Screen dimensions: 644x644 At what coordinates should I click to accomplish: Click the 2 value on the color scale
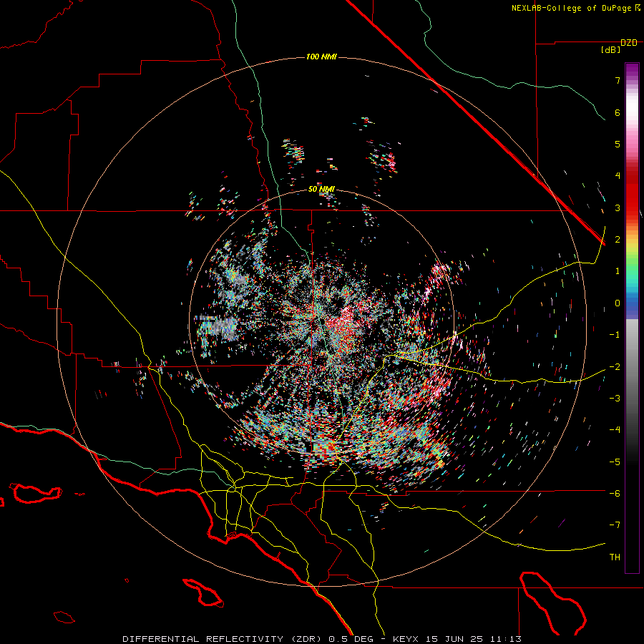coord(618,240)
